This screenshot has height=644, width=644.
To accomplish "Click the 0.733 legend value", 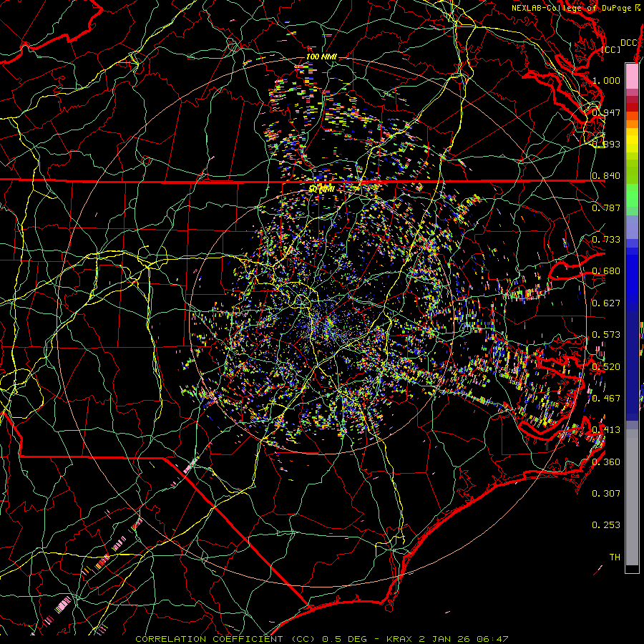I will (606, 240).
